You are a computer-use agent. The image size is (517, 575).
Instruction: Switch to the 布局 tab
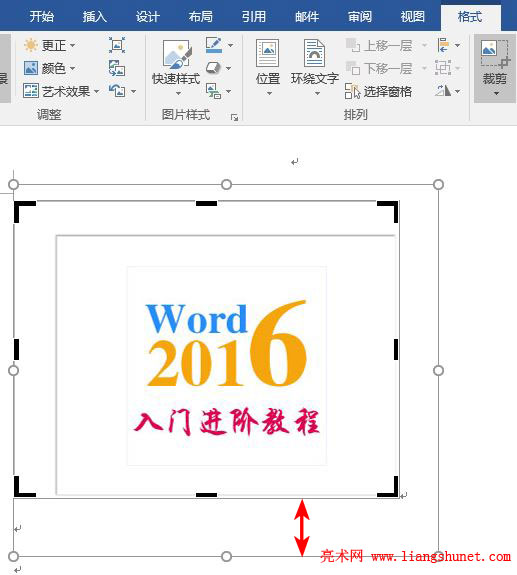(201, 17)
